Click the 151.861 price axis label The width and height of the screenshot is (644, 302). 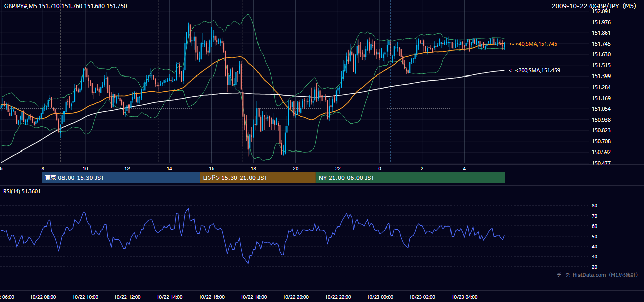coord(601,33)
